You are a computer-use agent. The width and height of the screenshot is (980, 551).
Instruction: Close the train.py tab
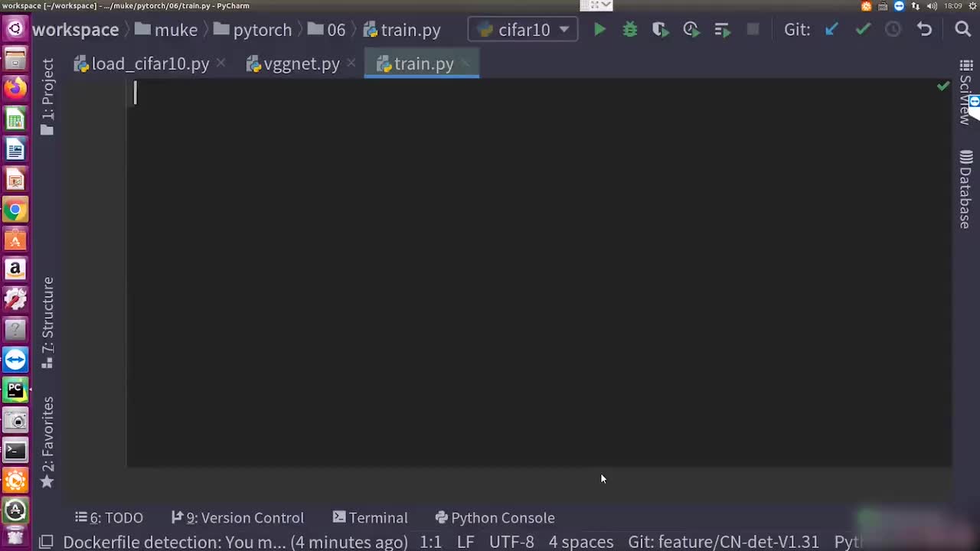point(465,64)
